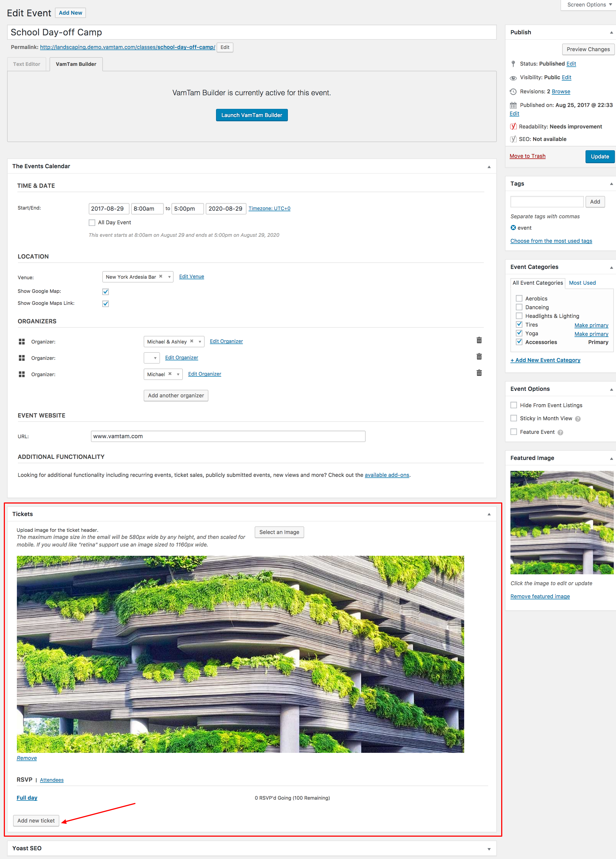Viewport: 616px width, 859px height.
Task: Collapse the Tickets panel
Action: coord(489,514)
